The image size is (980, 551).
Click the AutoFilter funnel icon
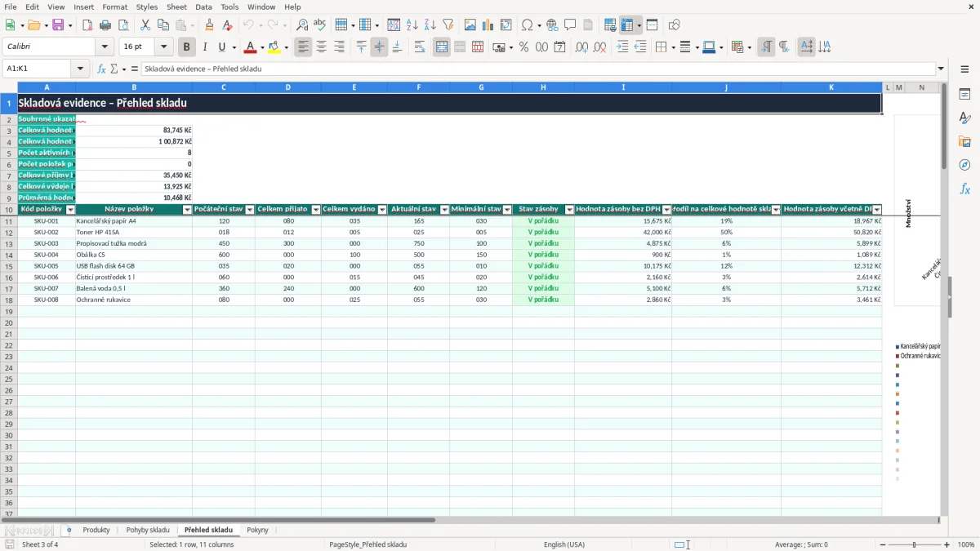click(448, 25)
